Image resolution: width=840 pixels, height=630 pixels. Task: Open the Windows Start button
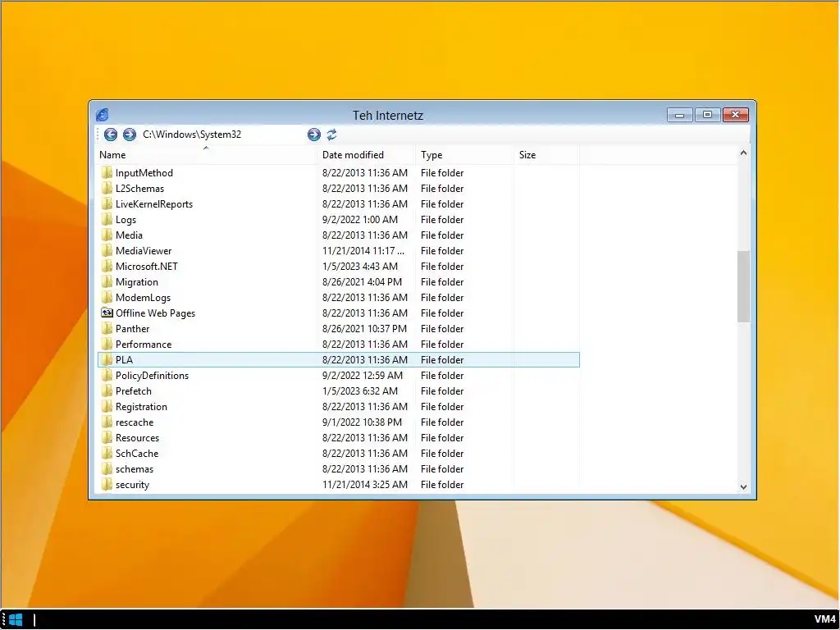pyautogui.click(x=16, y=620)
